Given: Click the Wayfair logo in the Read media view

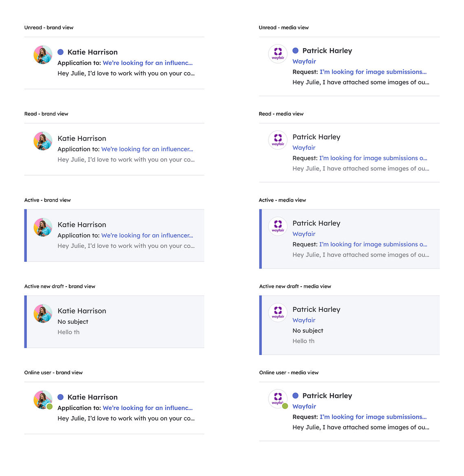Looking at the screenshot, I should point(278,140).
